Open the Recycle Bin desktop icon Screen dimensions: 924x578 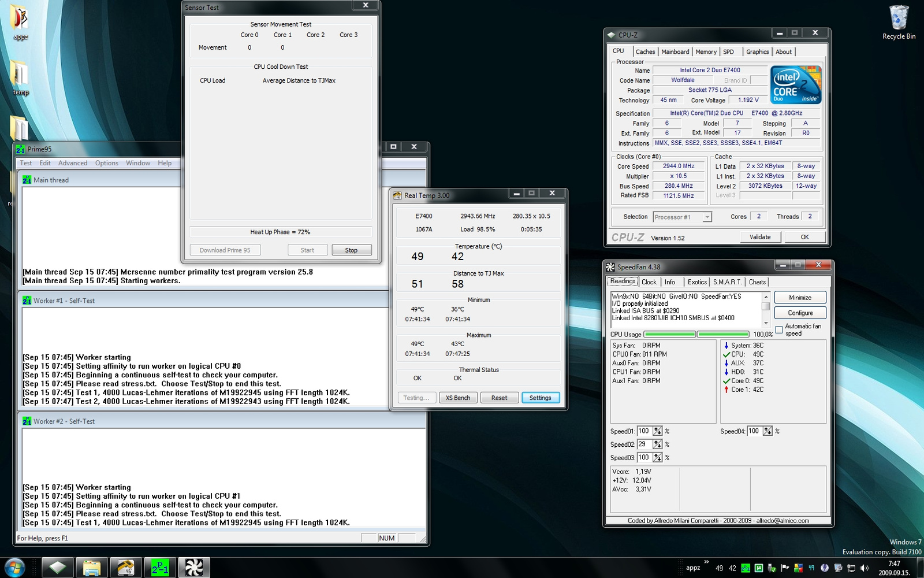(x=899, y=23)
